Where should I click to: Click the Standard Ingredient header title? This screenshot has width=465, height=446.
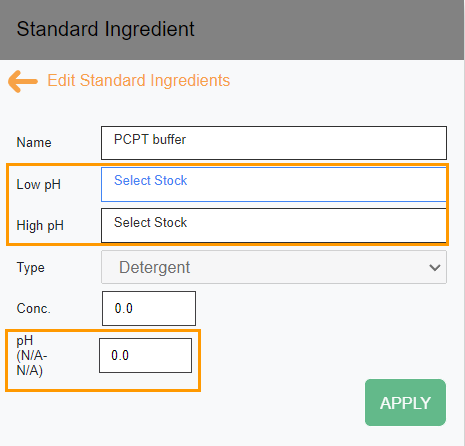tap(105, 29)
